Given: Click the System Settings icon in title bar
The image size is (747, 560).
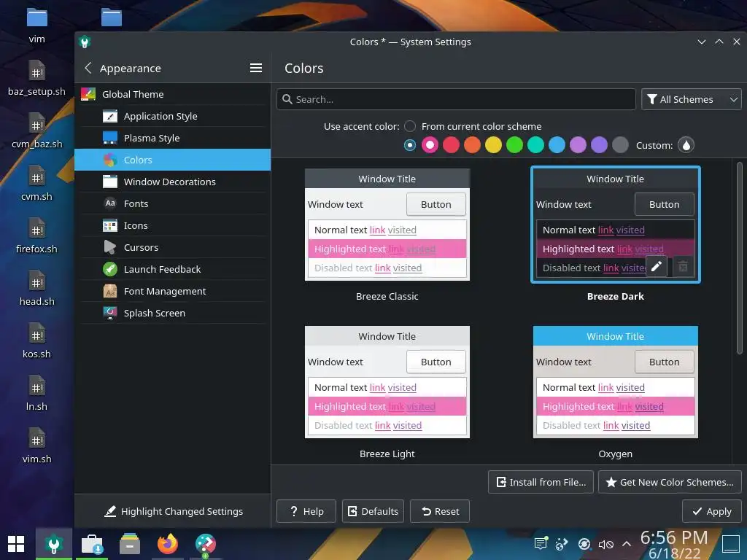Looking at the screenshot, I should [85, 42].
